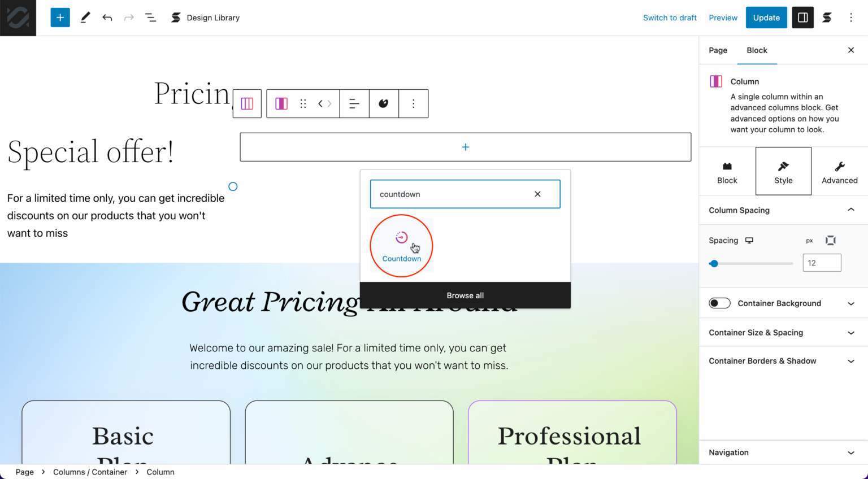Open the Page tab in the sidebar
This screenshot has height=479, width=868.
pos(718,50)
